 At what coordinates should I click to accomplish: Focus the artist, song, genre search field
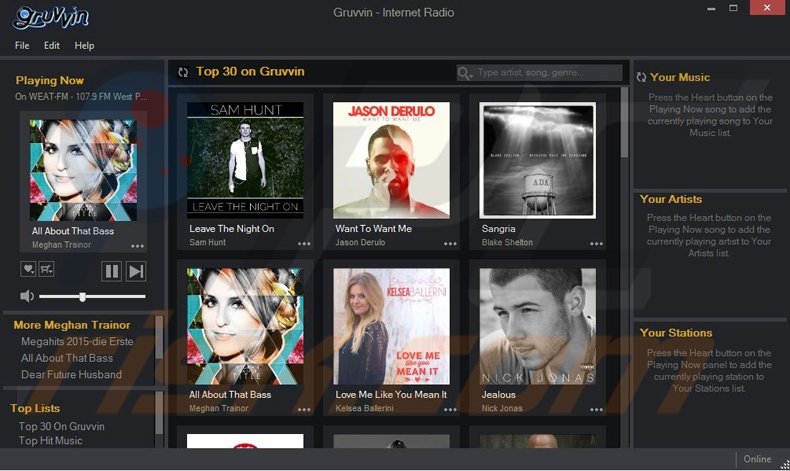coord(540,73)
